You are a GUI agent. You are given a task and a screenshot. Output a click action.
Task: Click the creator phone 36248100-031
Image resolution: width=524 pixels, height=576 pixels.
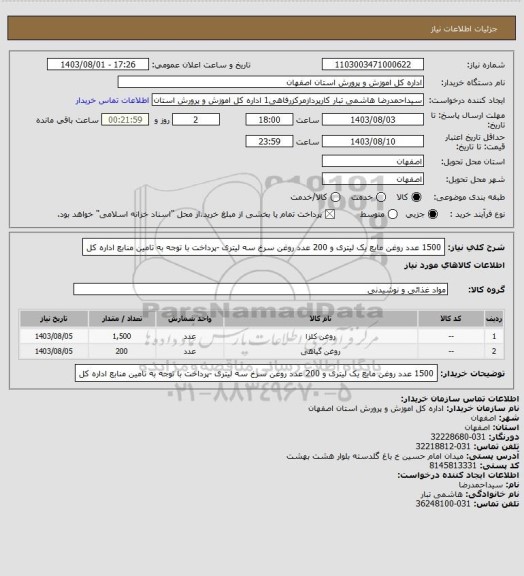pyautogui.click(x=443, y=504)
